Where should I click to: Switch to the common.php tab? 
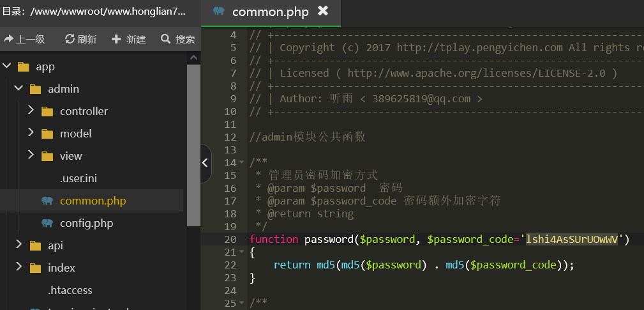270,12
